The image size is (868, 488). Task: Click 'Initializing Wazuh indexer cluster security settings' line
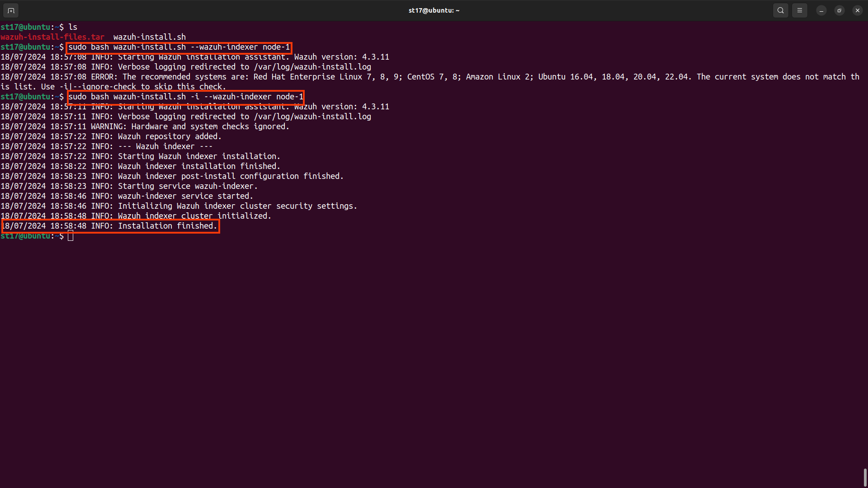179,206
